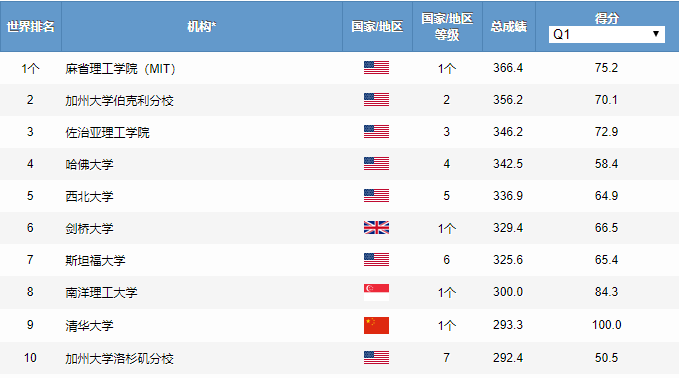Select the 机构 column header
This screenshot has height=378, width=679.
point(202,27)
